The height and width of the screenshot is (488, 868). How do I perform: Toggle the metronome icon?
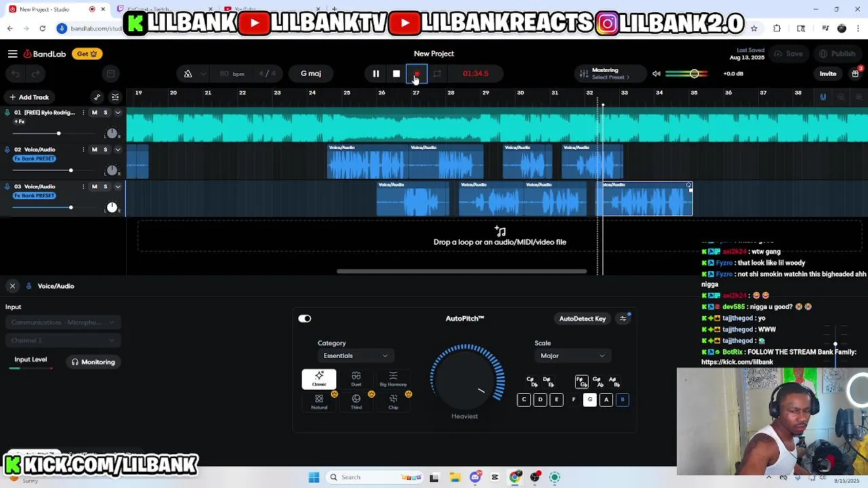click(x=188, y=73)
